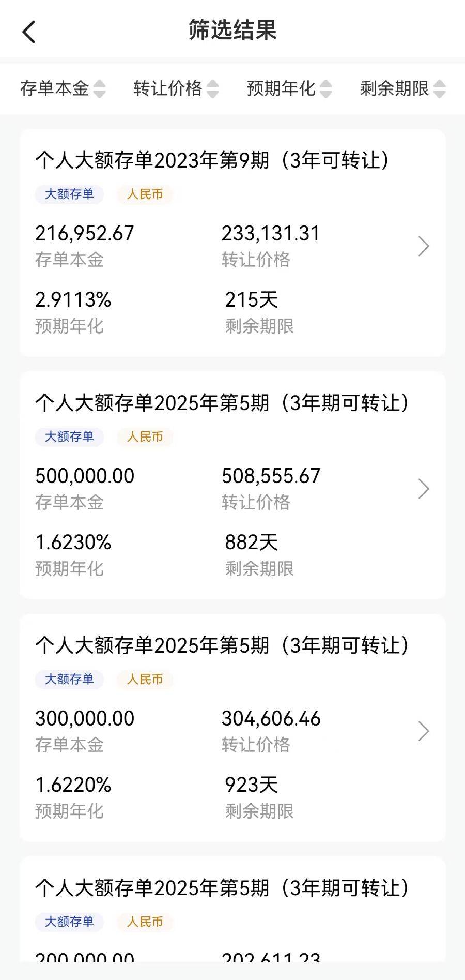Open chevron on the 300,000.00 deposit card
This screenshot has width=465, height=980.
click(x=424, y=731)
